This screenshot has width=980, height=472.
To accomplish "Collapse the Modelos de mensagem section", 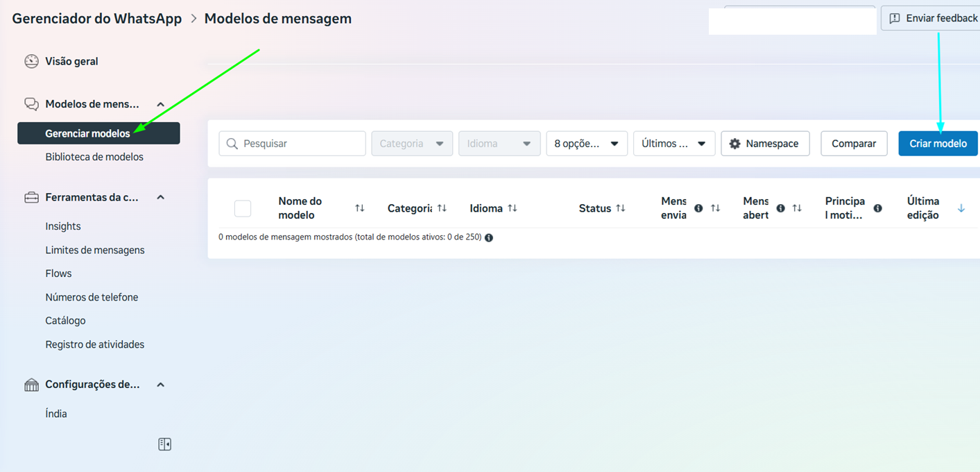I will tap(160, 104).
